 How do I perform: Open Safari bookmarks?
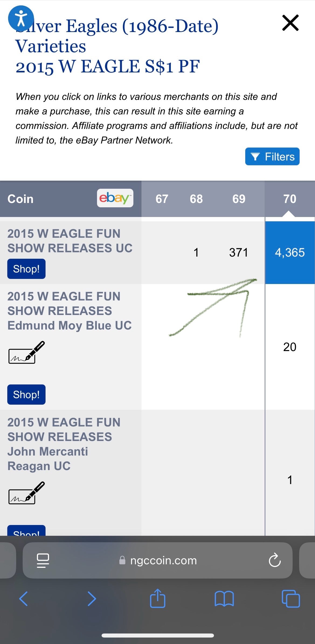(224, 599)
